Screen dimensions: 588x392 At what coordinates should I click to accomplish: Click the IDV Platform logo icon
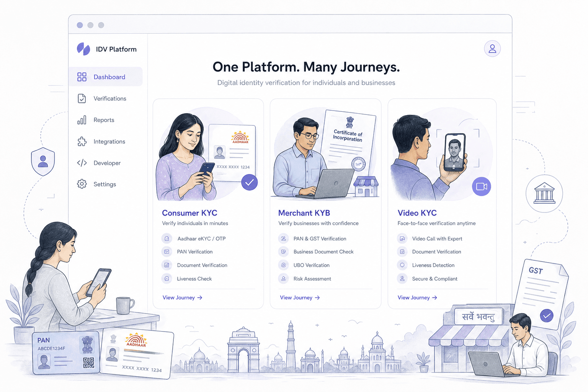83,49
